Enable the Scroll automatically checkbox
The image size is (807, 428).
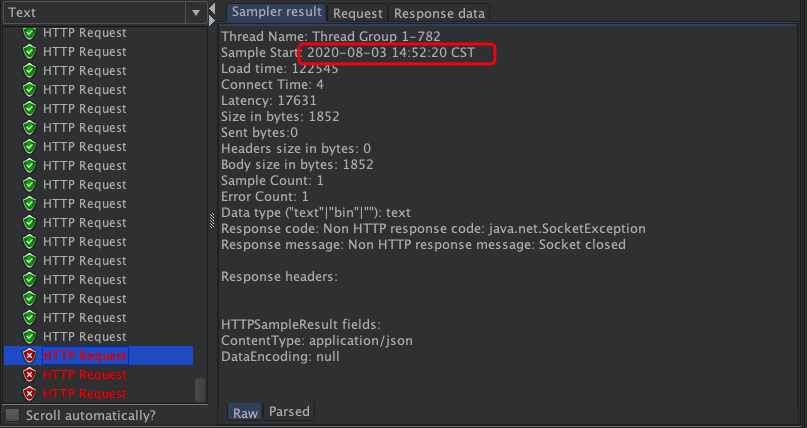[x=12, y=415]
